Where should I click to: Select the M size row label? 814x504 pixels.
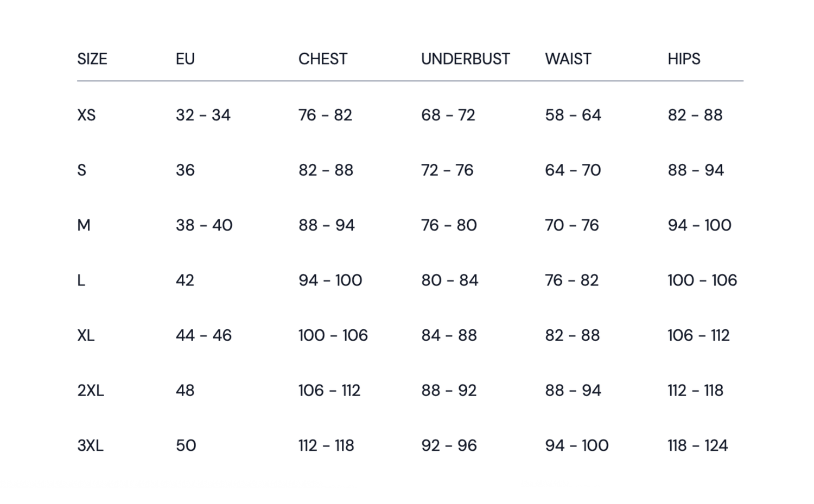point(84,225)
